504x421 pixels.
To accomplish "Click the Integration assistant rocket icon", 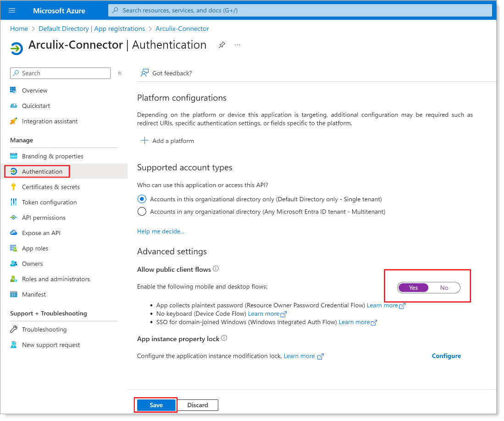I will point(13,121).
